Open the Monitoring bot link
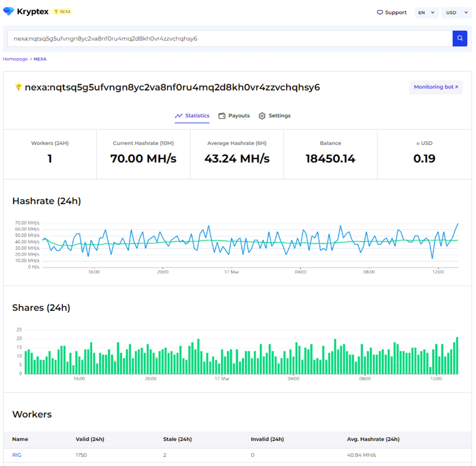The height and width of the screenshot is (466, 476). coord(435,87)
